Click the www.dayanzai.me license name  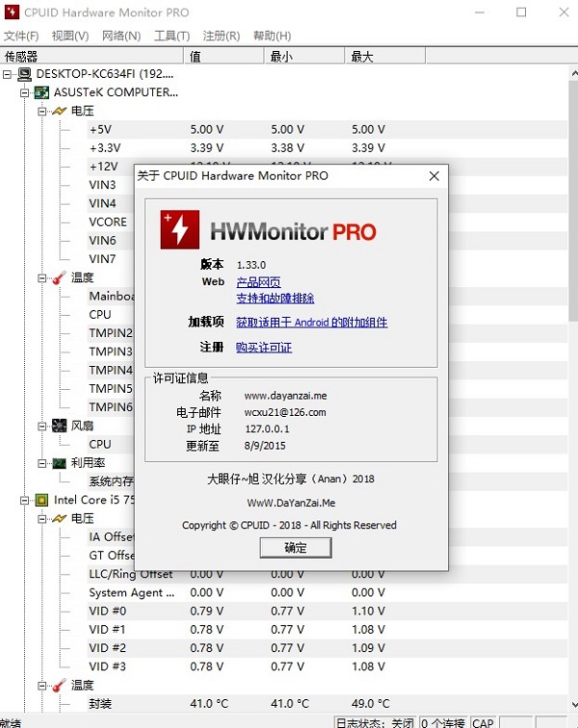click(285, 396)
